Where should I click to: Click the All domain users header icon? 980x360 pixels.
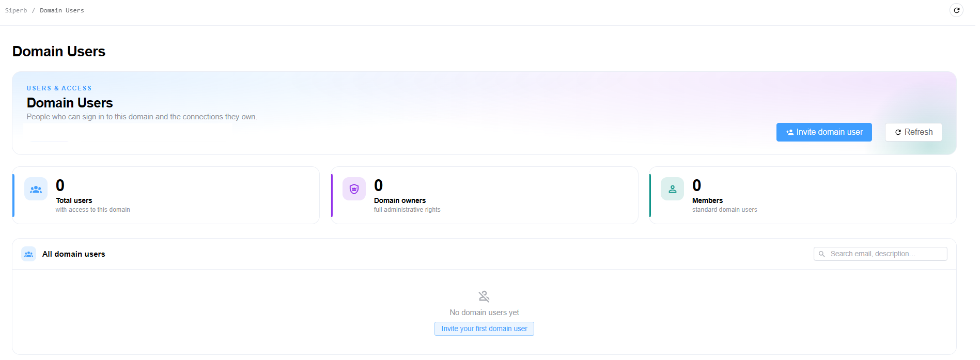29,254
